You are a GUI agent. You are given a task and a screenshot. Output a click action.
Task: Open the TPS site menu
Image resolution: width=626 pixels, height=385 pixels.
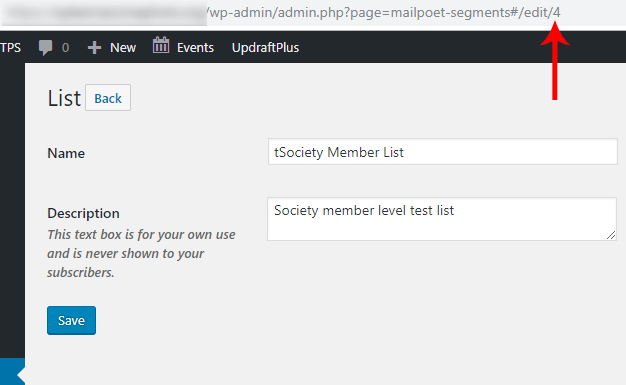[10, 48]
